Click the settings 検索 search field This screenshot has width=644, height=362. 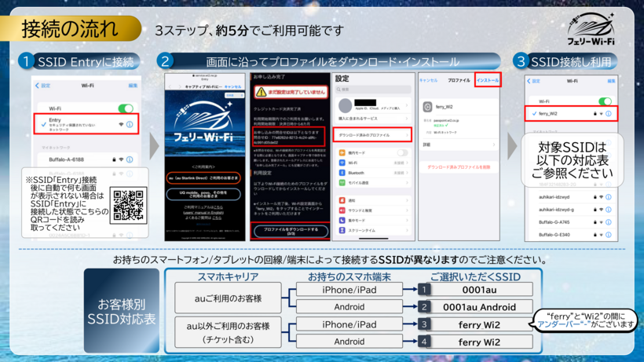click(372, 90)
